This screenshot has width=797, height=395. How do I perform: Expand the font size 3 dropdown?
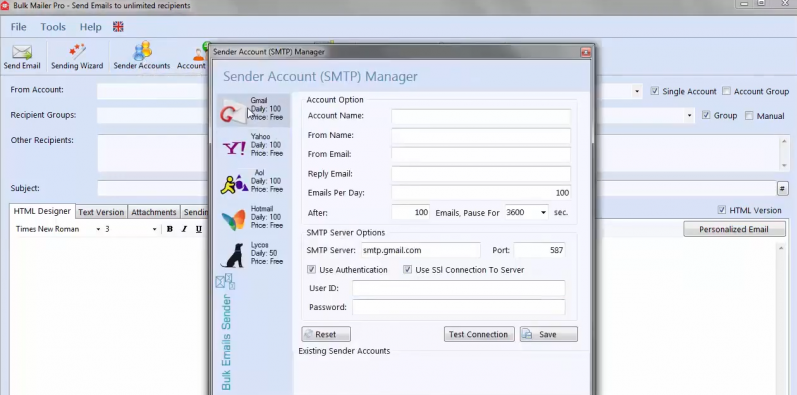[x=155, y=229]
